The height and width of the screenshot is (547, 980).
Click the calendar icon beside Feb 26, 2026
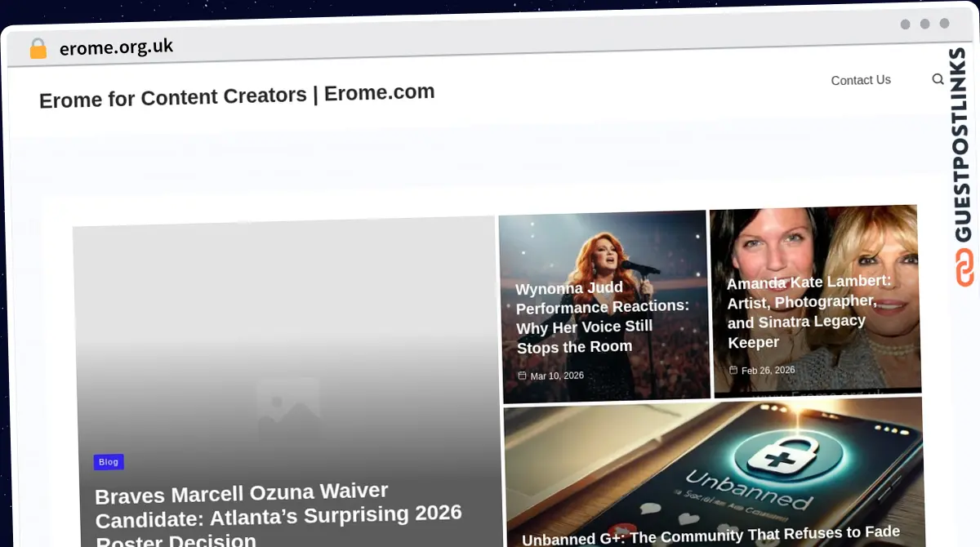pyautogui.click(x=733, y=370)
